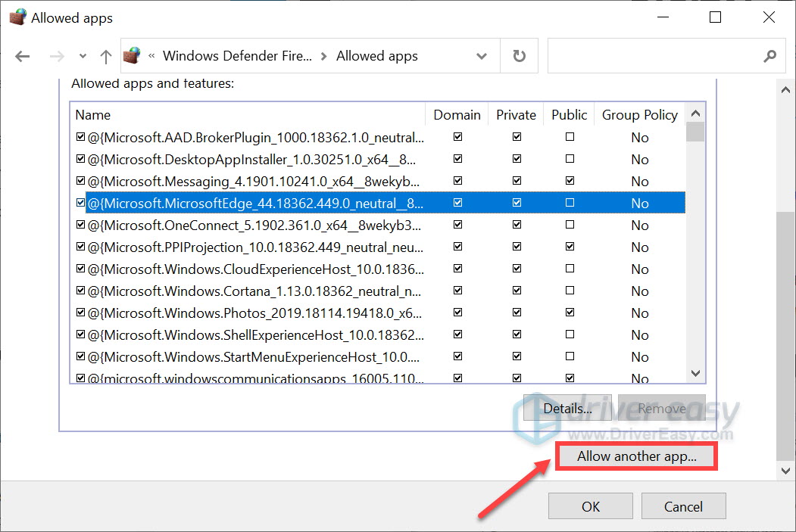Maximize the Allowed apps window
The width and height of the screenshot is (796, 532).
[x=715, y=17]
